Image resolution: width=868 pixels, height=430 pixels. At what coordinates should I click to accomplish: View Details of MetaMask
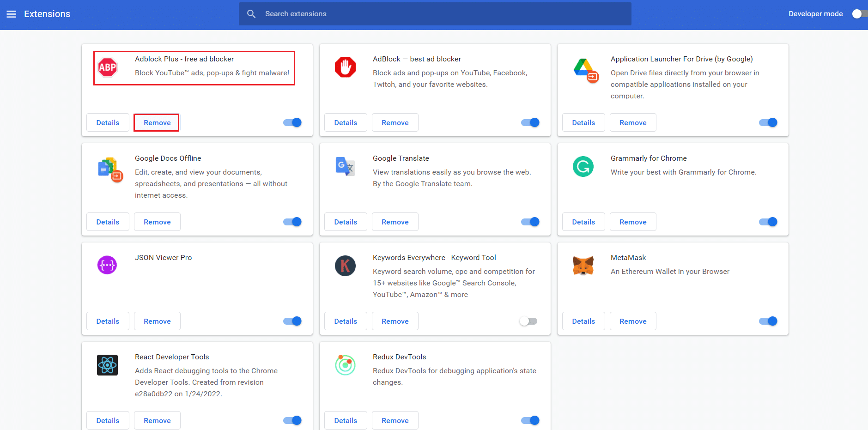[x=583, y=321]
